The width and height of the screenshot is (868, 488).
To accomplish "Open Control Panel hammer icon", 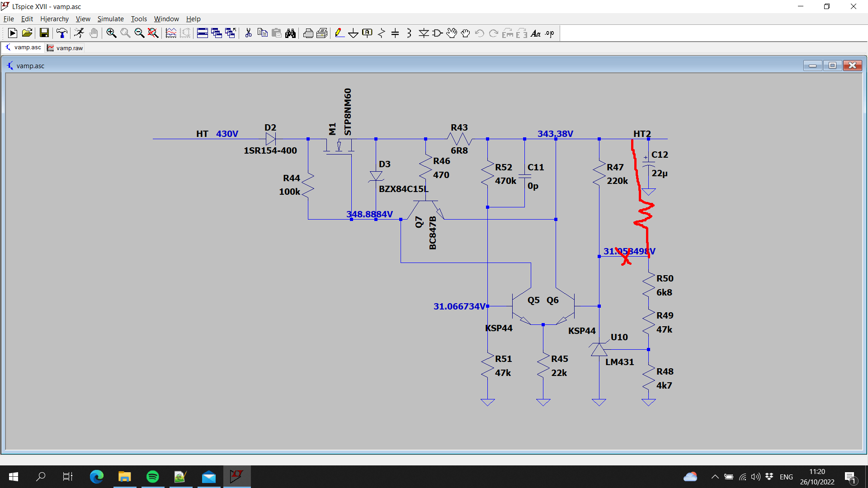I will point(62,33).
